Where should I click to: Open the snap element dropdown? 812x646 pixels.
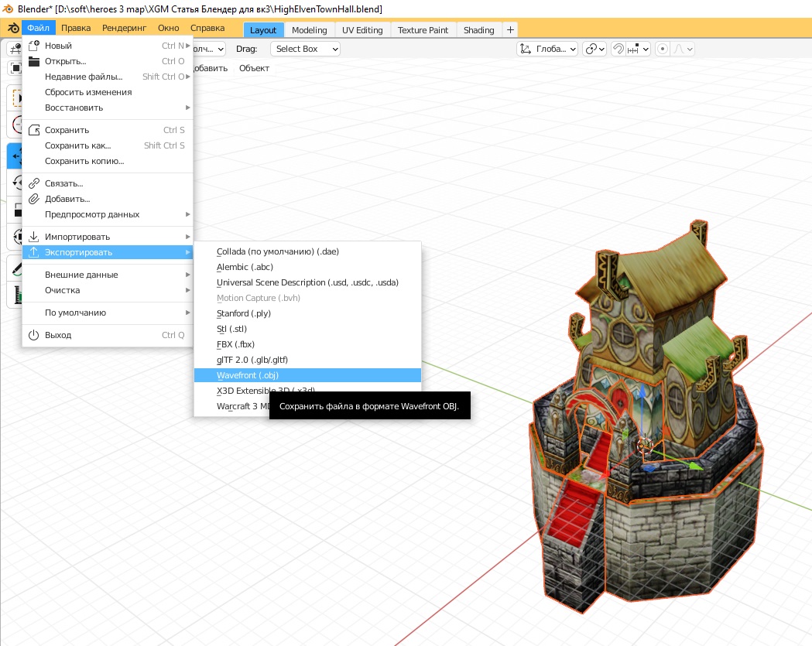tap(638, 49)
